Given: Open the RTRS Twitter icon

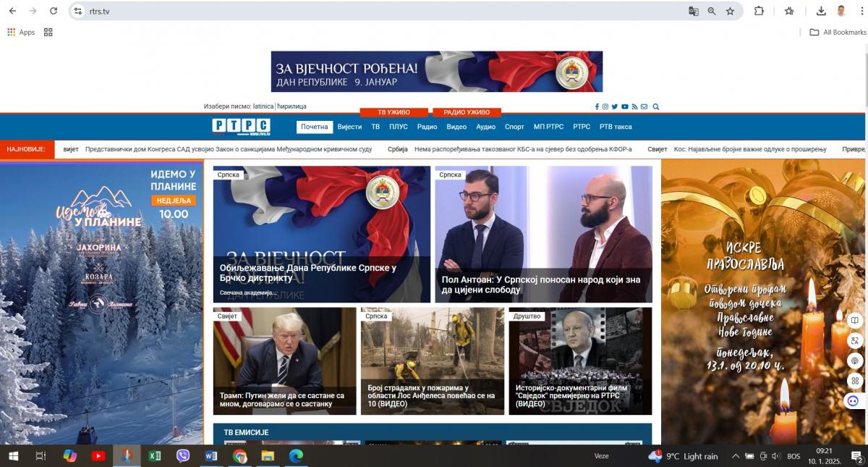Looking at the screenshot, I should tap(615, 106).
